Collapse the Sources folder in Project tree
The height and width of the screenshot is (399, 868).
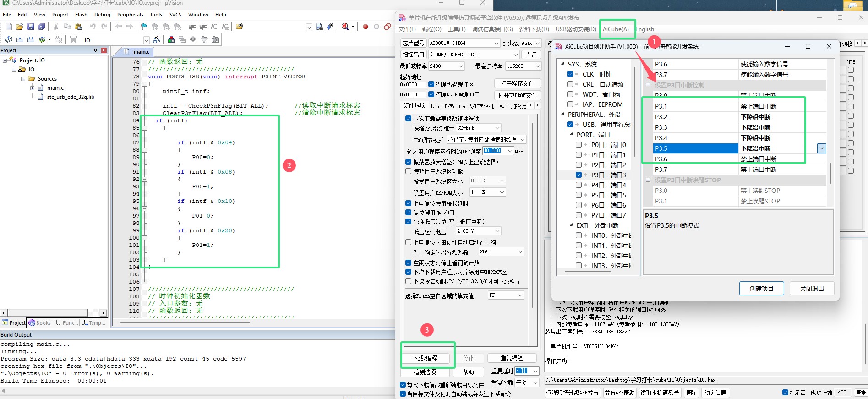(23, 79)
